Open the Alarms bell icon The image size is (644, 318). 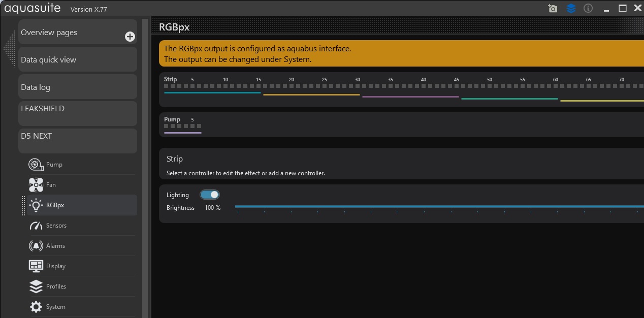(36, 246)
